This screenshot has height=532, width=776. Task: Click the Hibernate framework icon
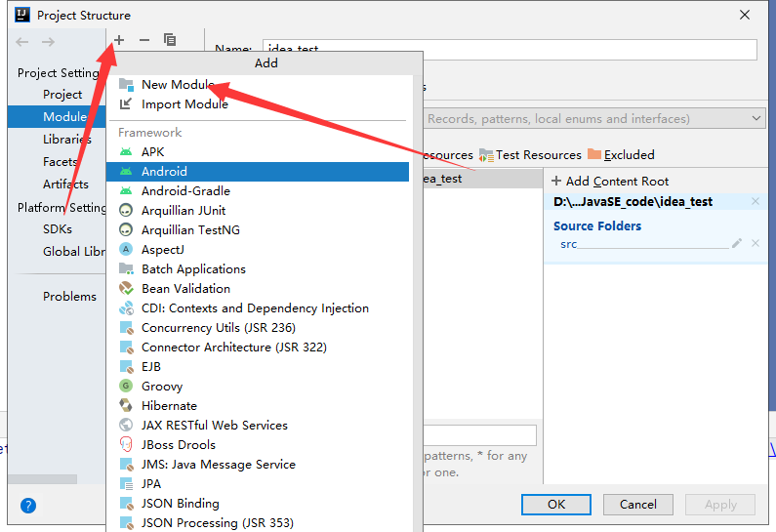[x=126, y=406]
